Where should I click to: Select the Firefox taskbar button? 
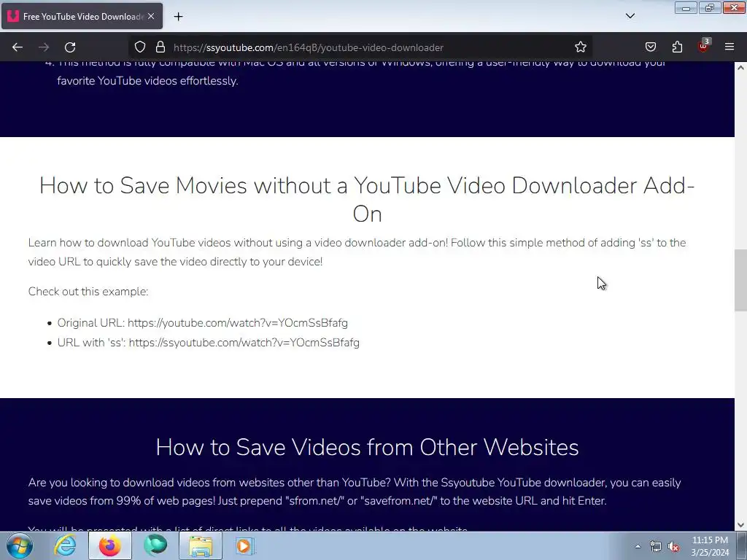pos(110,545)
